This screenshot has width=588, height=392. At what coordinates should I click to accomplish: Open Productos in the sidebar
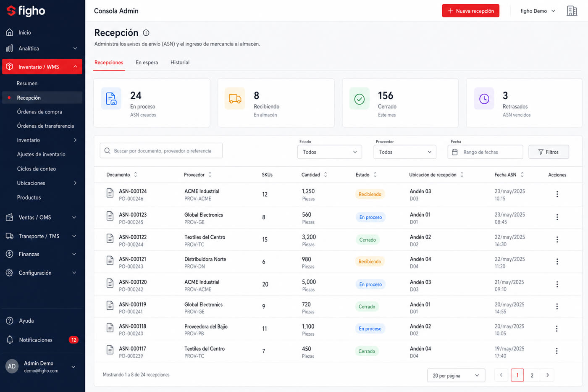pos(29,197)
